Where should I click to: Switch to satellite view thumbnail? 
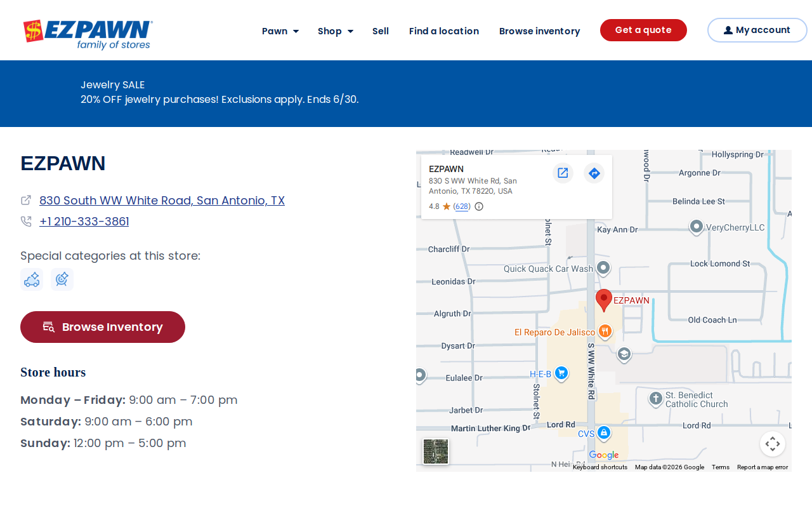[436, 451]
